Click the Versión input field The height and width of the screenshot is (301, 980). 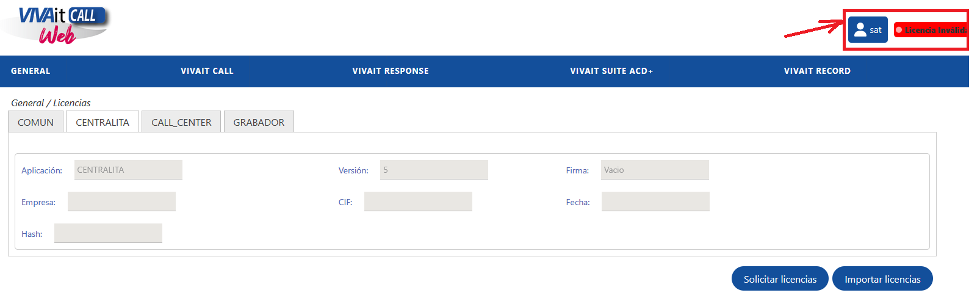(434, 170)
